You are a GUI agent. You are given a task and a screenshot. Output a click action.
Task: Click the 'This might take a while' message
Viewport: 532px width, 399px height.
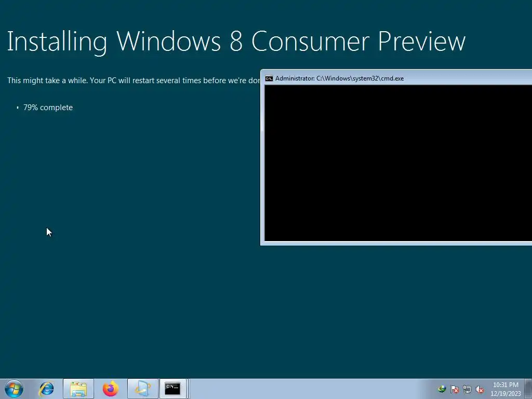coord(134,81)
